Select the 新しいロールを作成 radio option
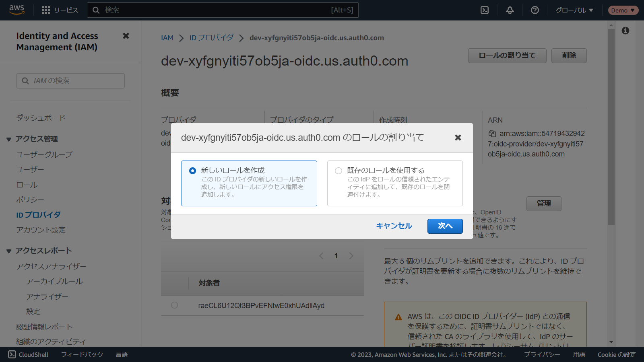The height and width of the screenshot is (362, 644). point(193,171)
